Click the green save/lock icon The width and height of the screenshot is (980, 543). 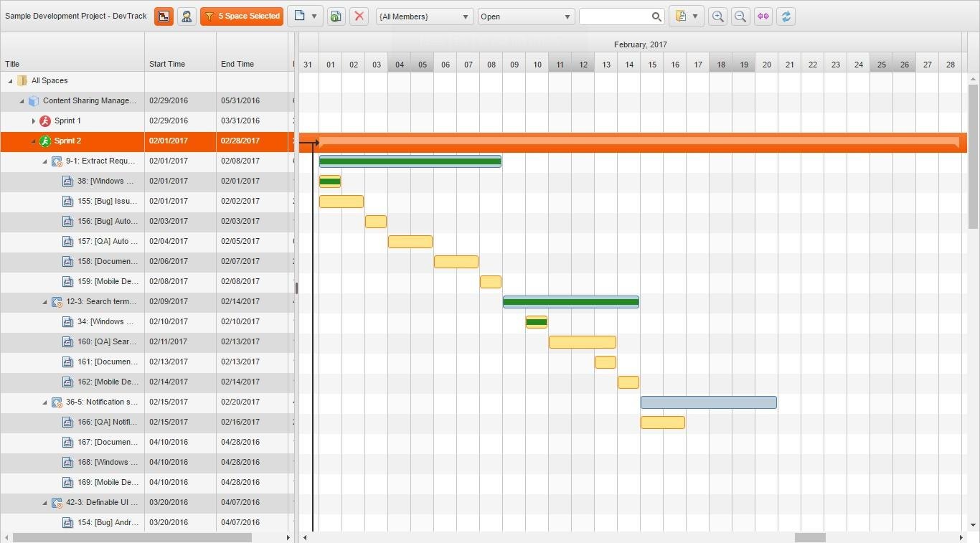336,16
